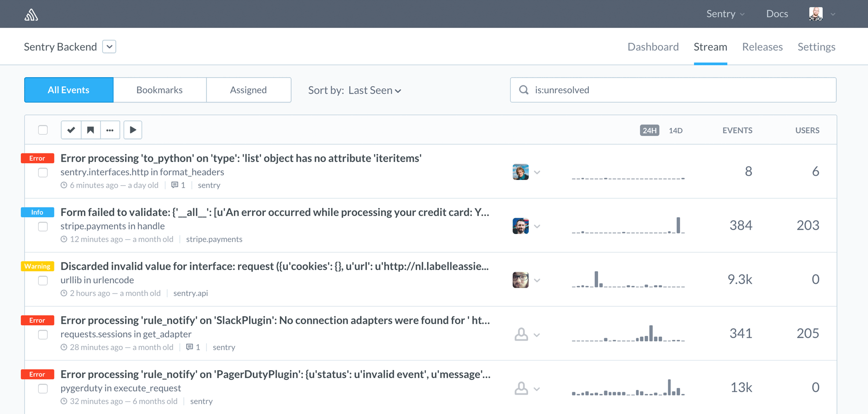Click unassigned user icon for SlackPlugin error

[x=521, y=334]
